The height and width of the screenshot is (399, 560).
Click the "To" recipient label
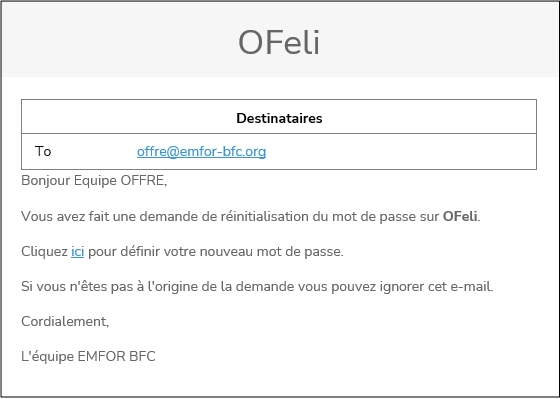(x=43, y=151)
